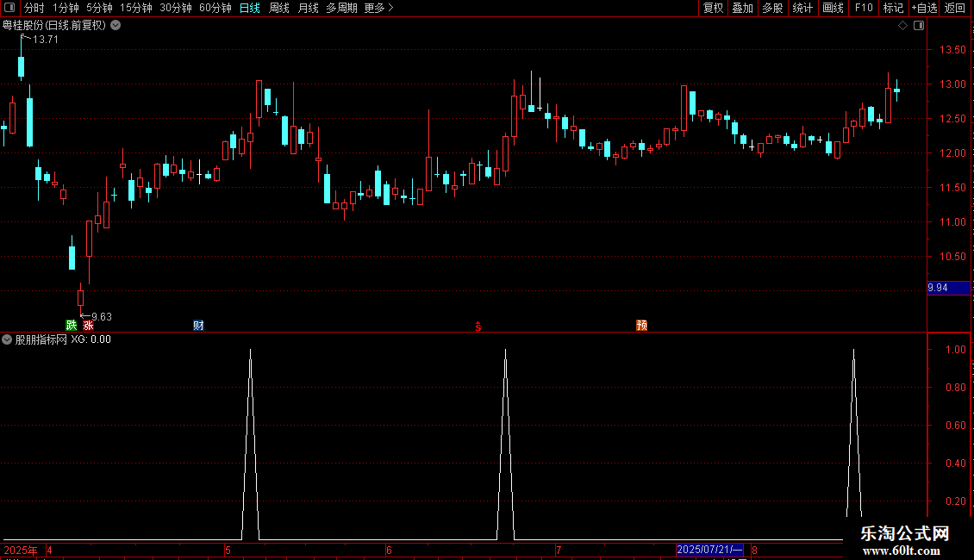
Task: Select the 60分钟 period tab
Action: [x=215, y=8]
